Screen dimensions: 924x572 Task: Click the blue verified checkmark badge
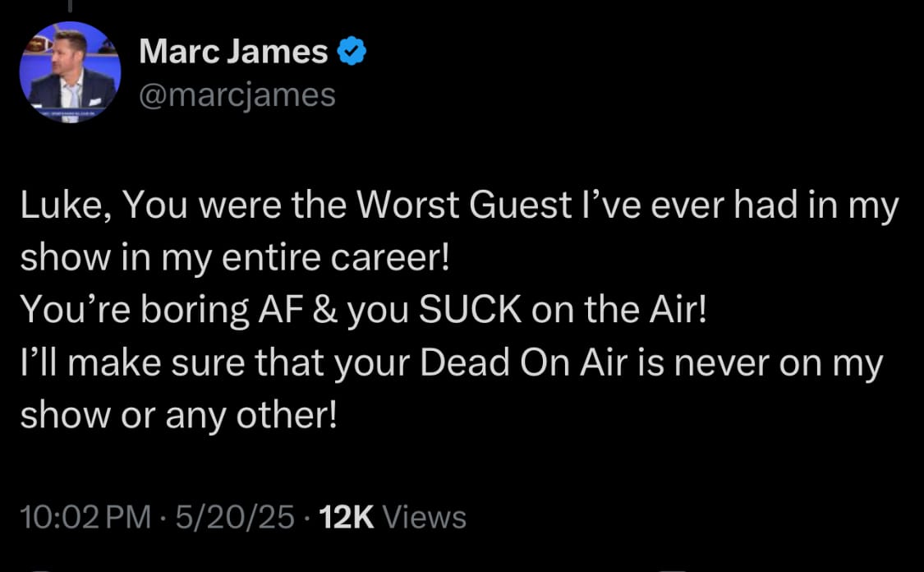click(352, 51)
